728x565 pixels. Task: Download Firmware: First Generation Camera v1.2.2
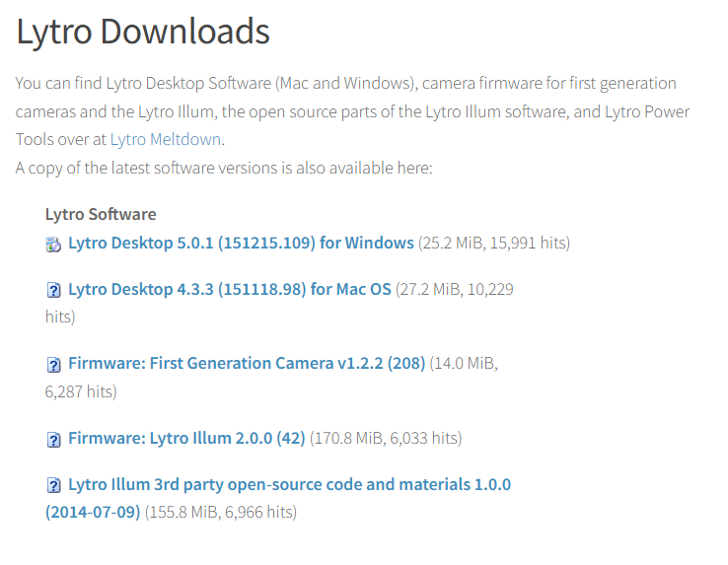247,363
